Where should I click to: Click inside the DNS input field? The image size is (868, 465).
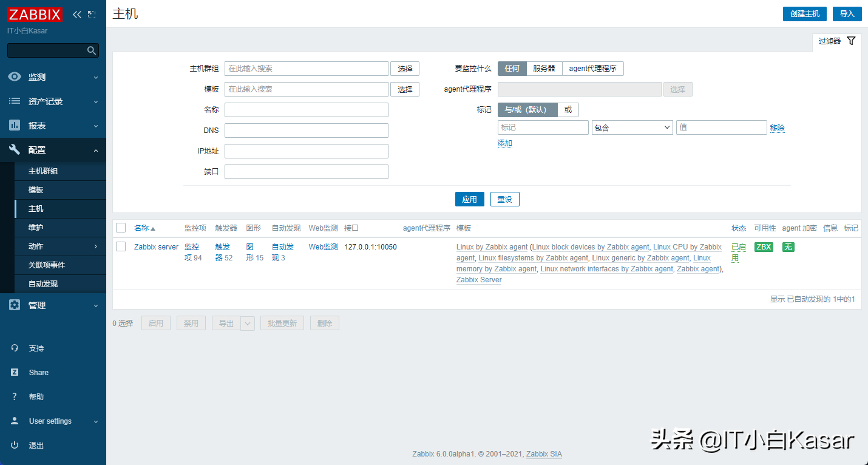pyautogui.click(x=306, y=130)
